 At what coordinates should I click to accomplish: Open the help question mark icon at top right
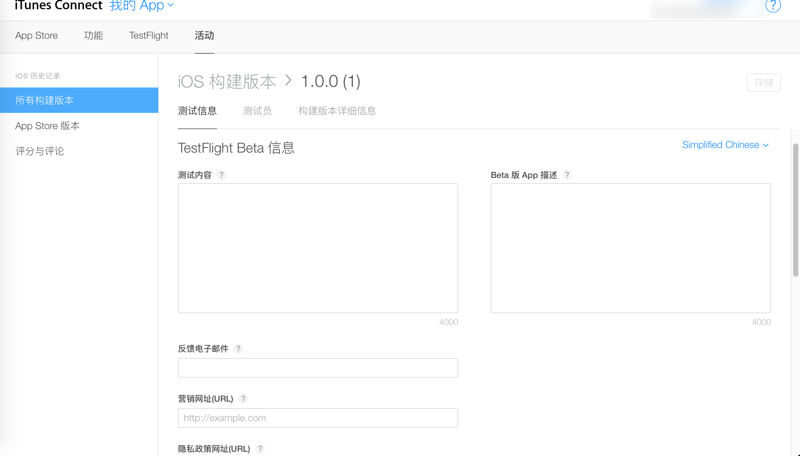coord(772,5)
